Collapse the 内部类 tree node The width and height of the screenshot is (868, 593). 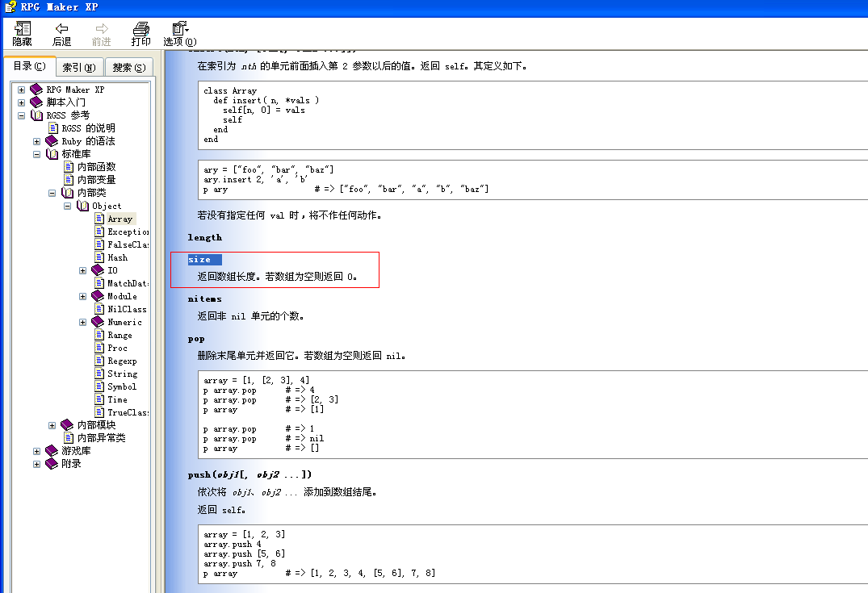[x=52, y=193]
